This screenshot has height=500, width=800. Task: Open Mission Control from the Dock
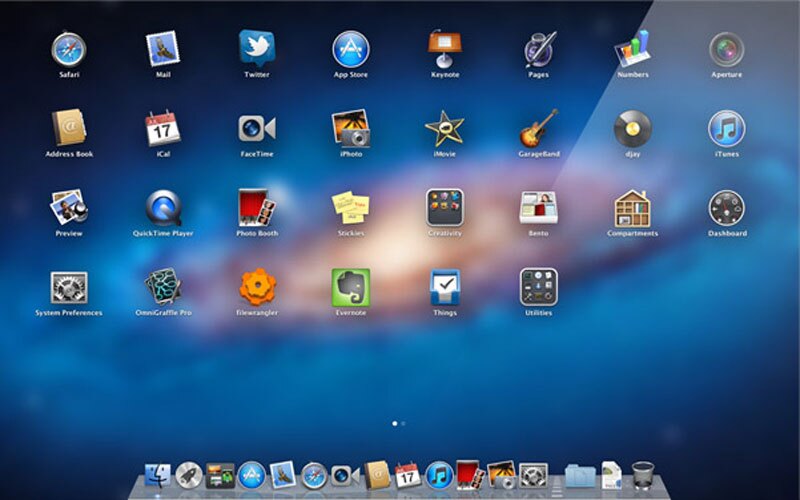[x=220, y=476]
